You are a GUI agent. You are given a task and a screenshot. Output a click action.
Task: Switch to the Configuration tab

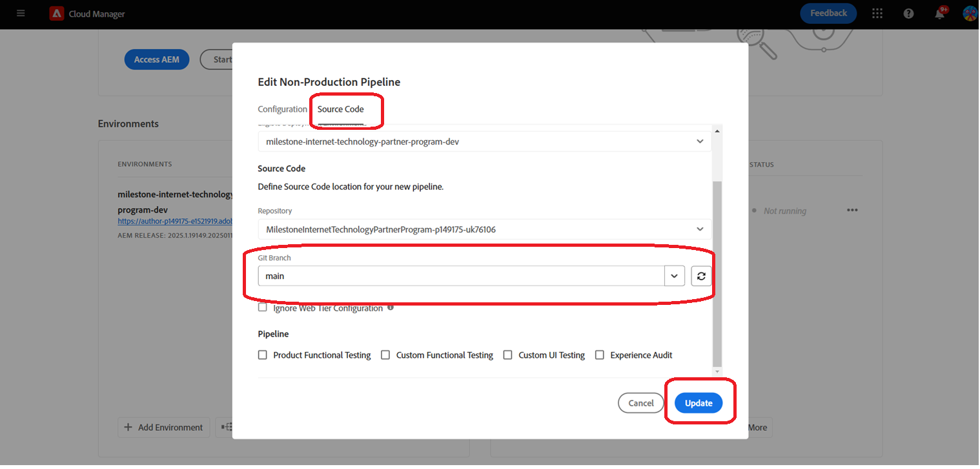point(283,109)
